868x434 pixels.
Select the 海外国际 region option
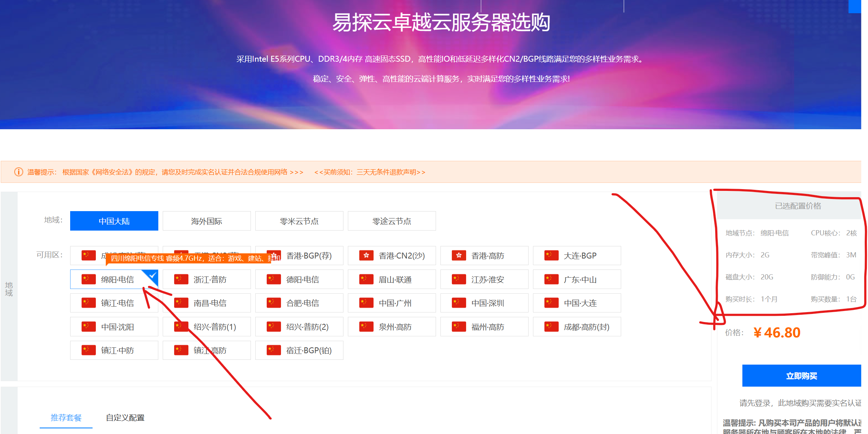[206, 221]
